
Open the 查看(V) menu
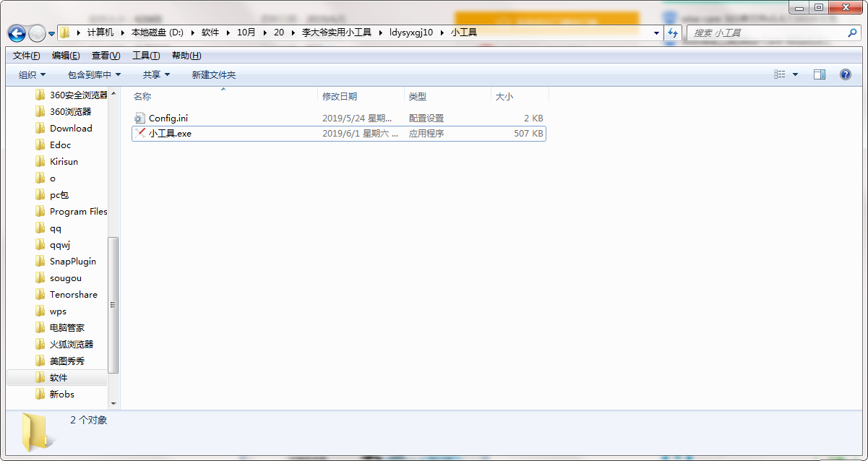coord(106,56)
